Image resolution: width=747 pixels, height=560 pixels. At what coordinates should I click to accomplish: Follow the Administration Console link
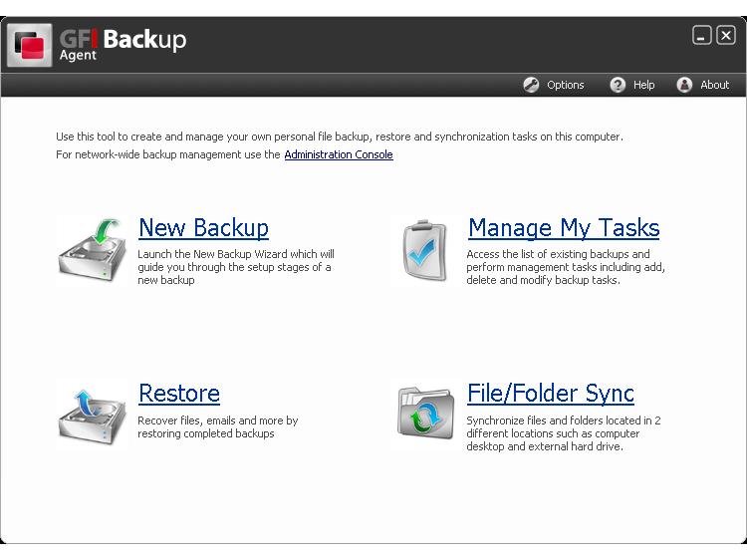pos(339,154)
